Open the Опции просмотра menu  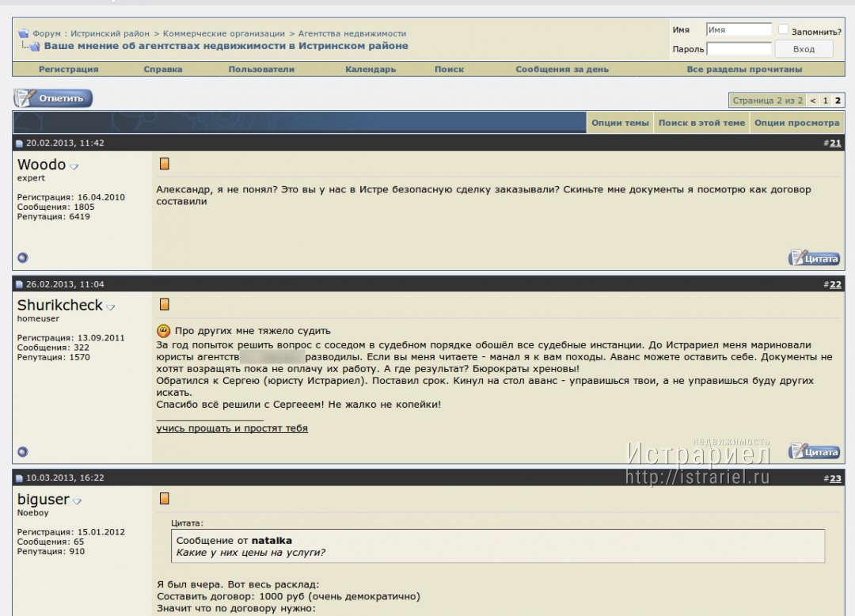796,124
